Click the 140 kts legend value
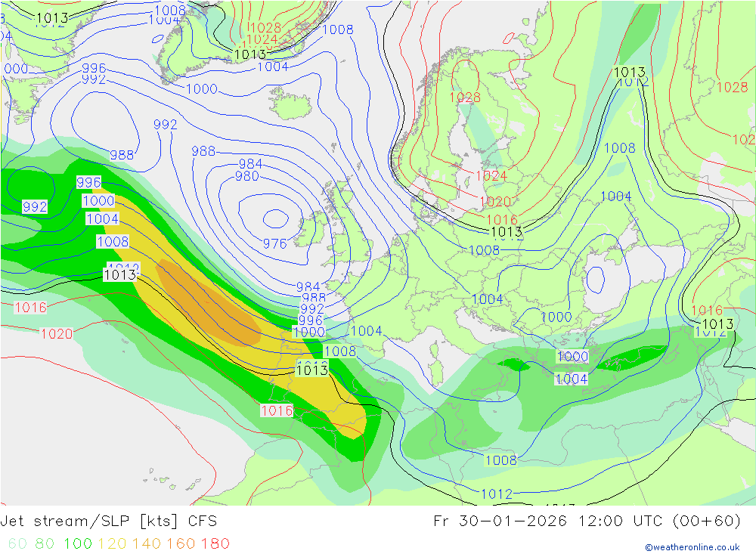The height and width of the screenshot is (554, 756). tap(146, 543)
